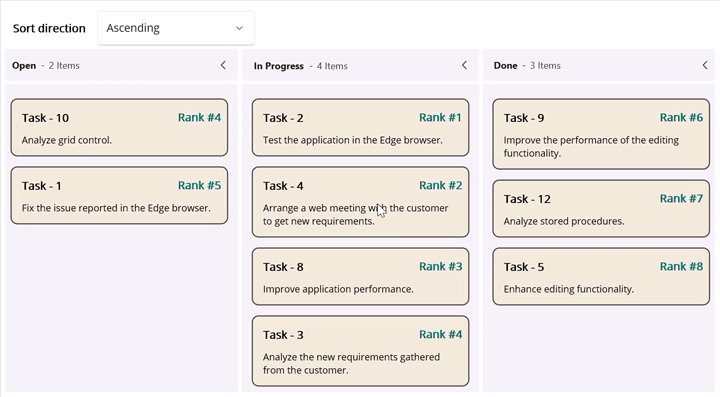This screenshot has height=397, width=720.
Task: Click 'Analyze stored procedures.' description
Action: pos(564,222)
